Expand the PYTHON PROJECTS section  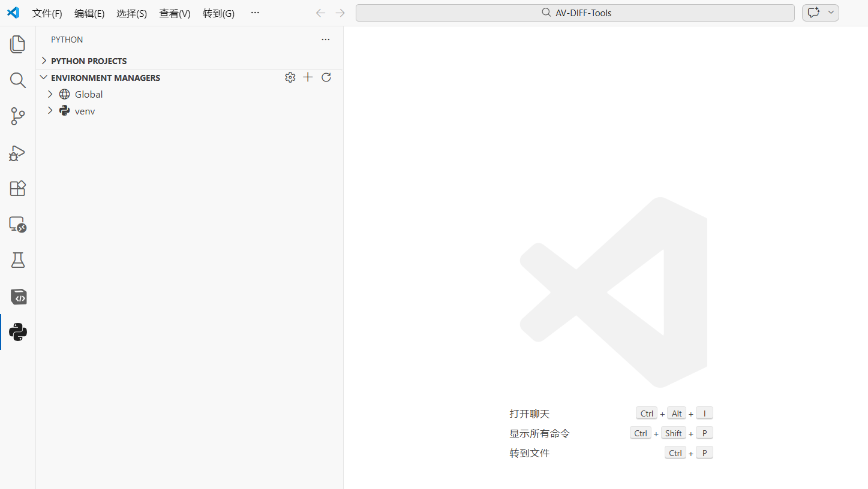point(43,61)
